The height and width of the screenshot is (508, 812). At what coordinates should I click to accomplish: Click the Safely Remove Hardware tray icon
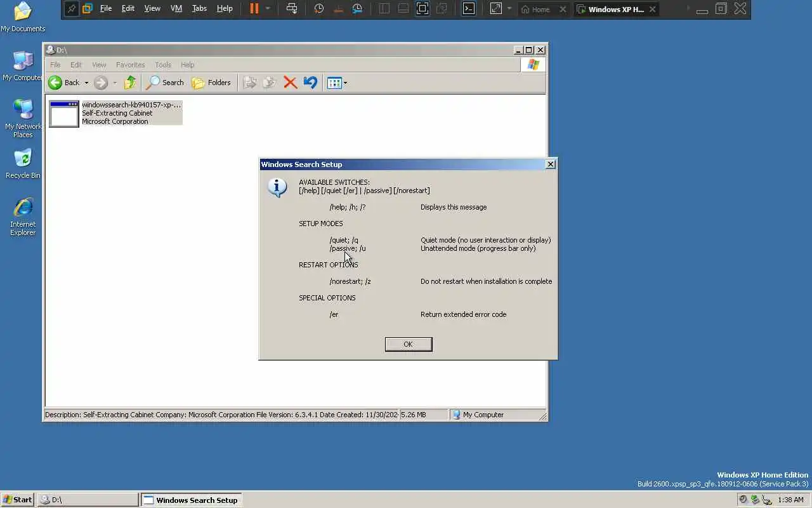767,500
